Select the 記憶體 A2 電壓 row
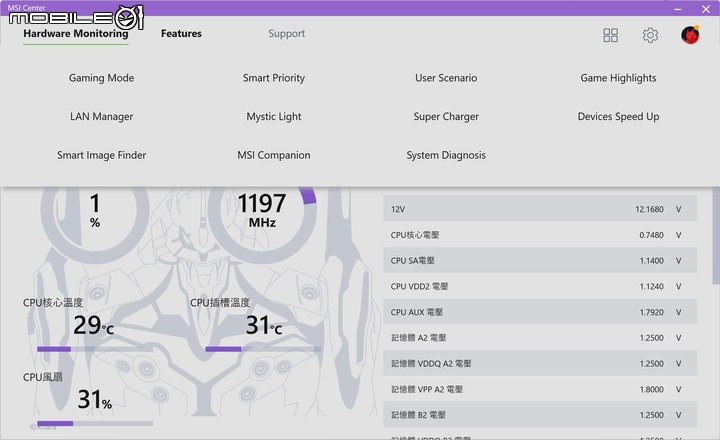 540,338
